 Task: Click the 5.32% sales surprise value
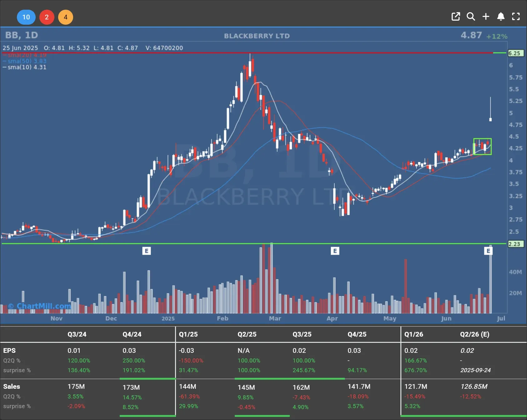click(x=412, y=406)
